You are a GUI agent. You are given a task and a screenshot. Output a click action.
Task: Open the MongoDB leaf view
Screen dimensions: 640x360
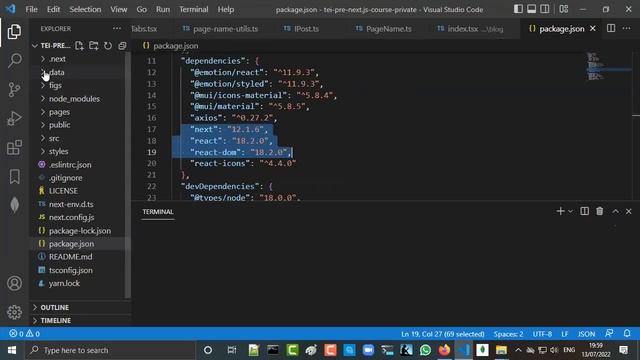click(x=14, y=205)
